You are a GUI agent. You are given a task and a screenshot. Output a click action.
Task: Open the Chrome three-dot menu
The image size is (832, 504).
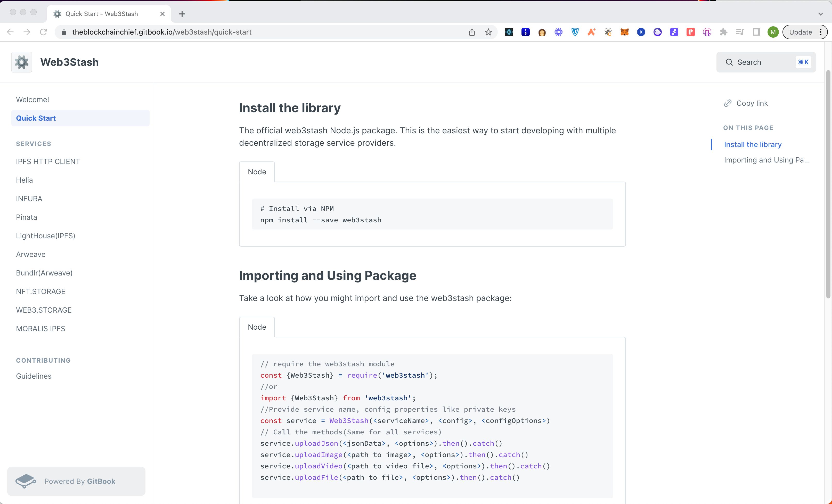coord(820,32)
